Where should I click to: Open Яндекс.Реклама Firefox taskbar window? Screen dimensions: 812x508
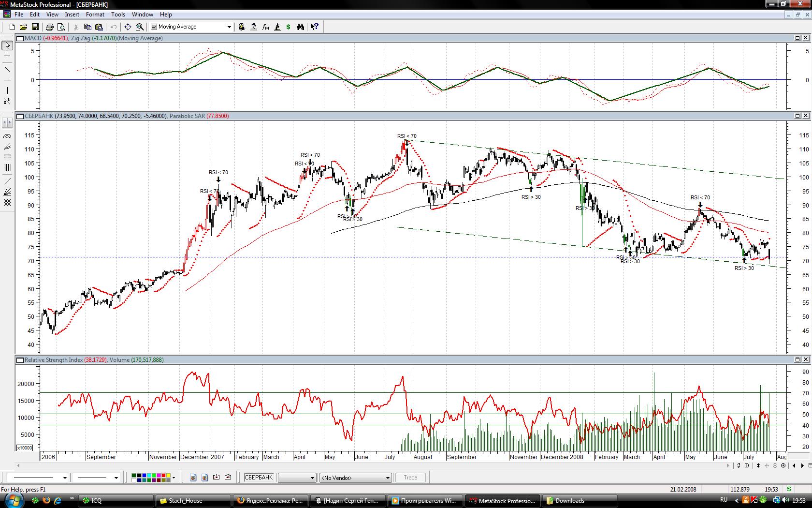pos(270,501)
